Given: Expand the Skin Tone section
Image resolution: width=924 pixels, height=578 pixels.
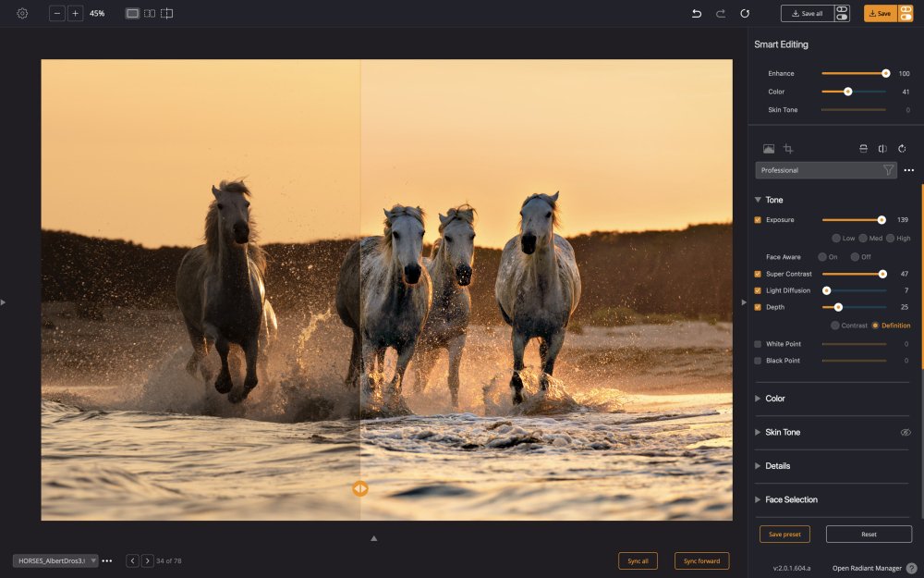Looking at the screenshot, I should [758, 432].
